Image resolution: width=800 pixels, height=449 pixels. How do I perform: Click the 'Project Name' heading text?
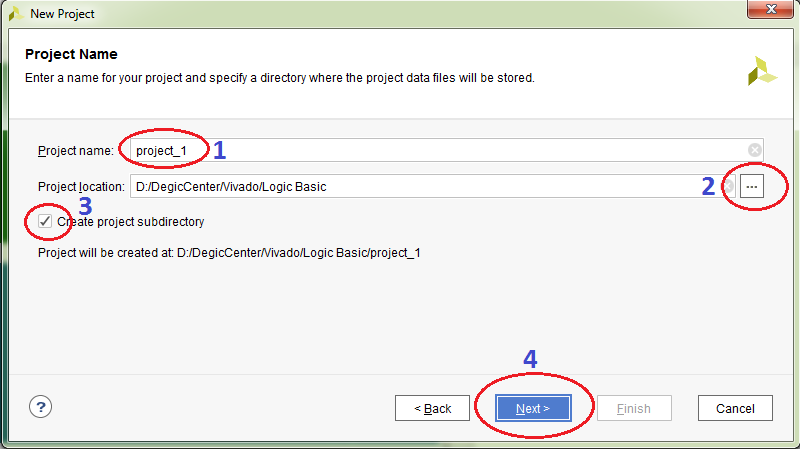[71, 54]
